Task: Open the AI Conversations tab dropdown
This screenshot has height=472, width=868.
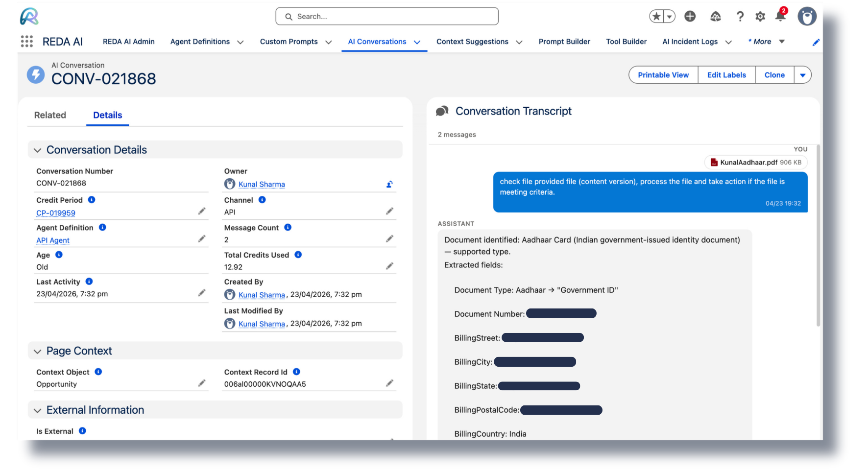Action: pos(417,42)
